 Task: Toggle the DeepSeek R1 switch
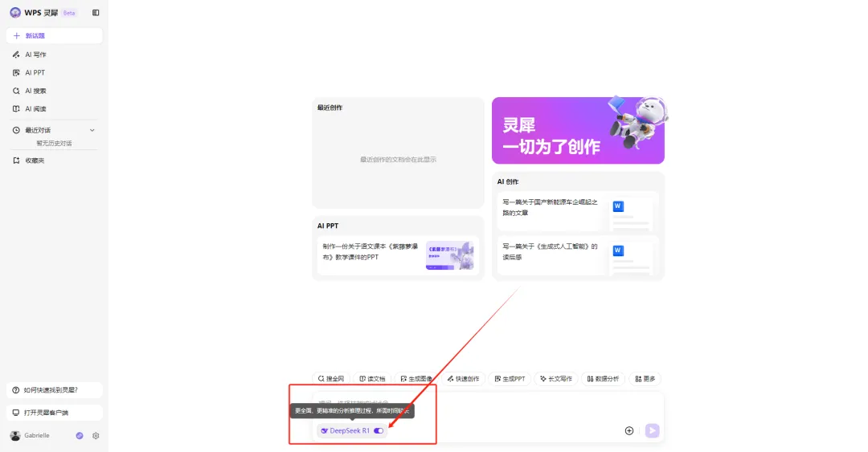(379, 431)
